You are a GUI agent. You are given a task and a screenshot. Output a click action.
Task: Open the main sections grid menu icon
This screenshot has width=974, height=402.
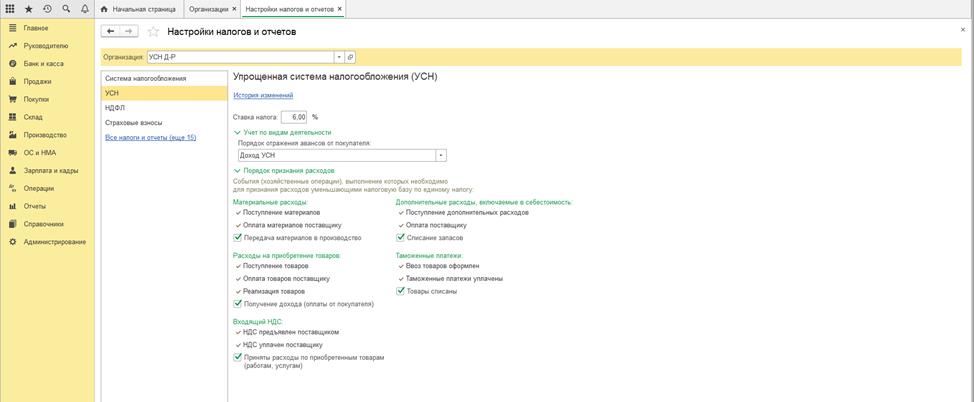pos(9,8)
